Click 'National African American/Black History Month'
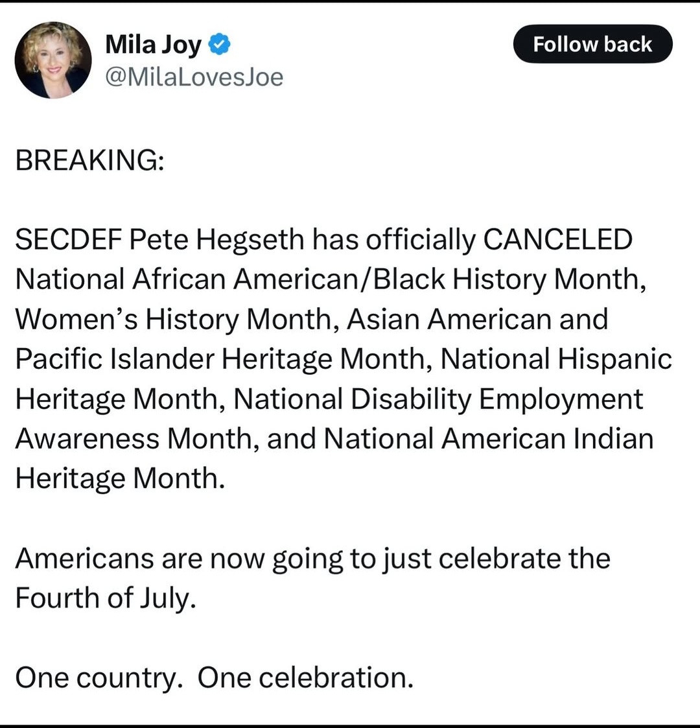The image size is (700, 728). click(x=329, y=279)
